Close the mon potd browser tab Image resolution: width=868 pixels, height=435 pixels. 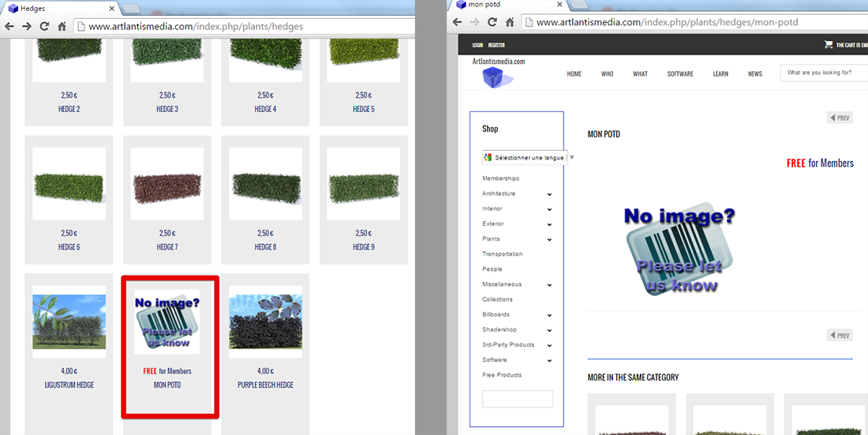pyautogui.click(x=559, y=5)
